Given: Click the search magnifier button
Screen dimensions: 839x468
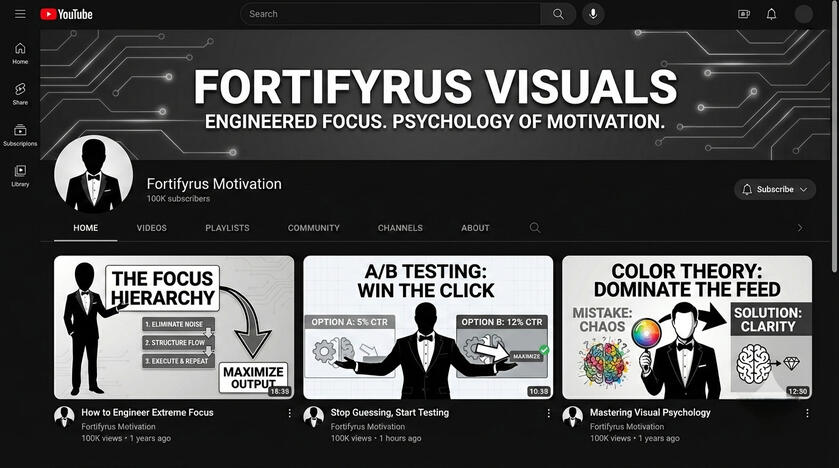Looking at the screenshot, I should [x=558, y=14].
